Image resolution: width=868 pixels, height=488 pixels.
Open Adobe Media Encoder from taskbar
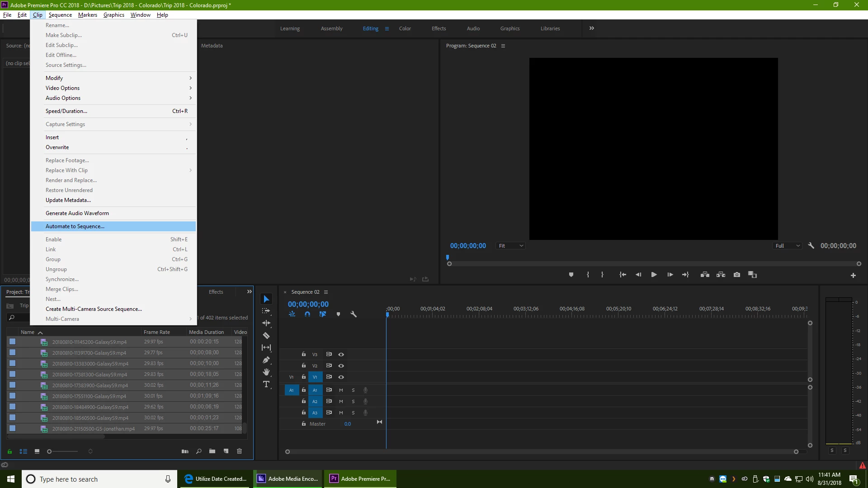tap(288, 479)
